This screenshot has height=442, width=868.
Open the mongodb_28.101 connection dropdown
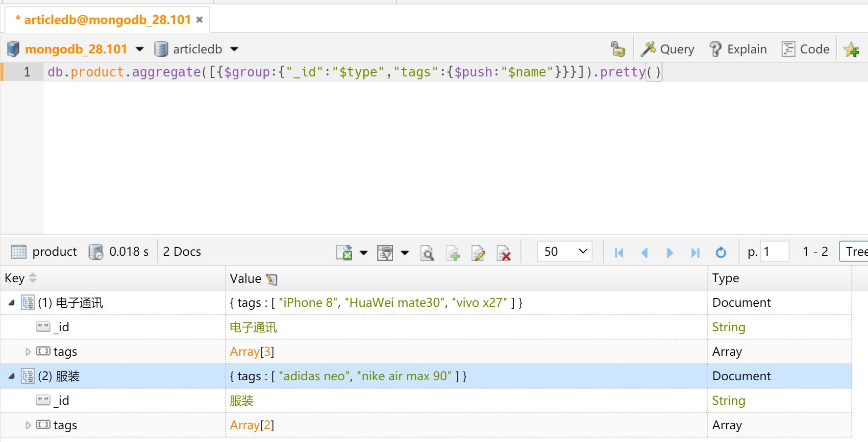[140, 49]
